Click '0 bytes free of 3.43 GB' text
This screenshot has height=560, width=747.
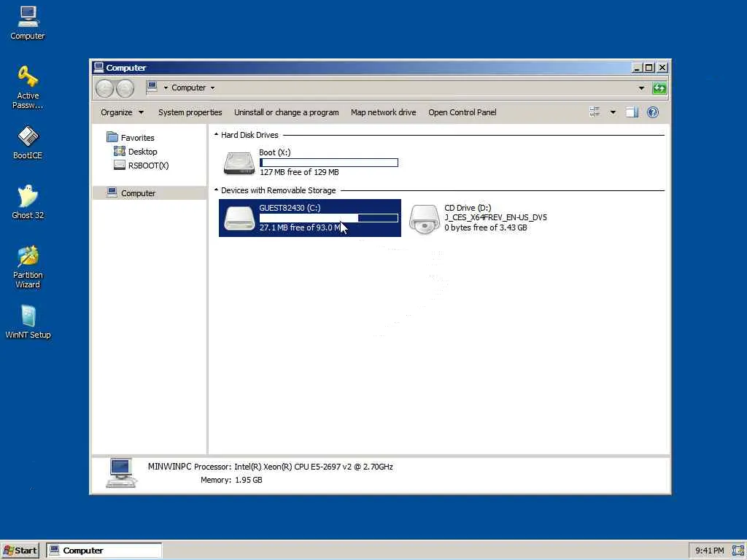(485, 227)
